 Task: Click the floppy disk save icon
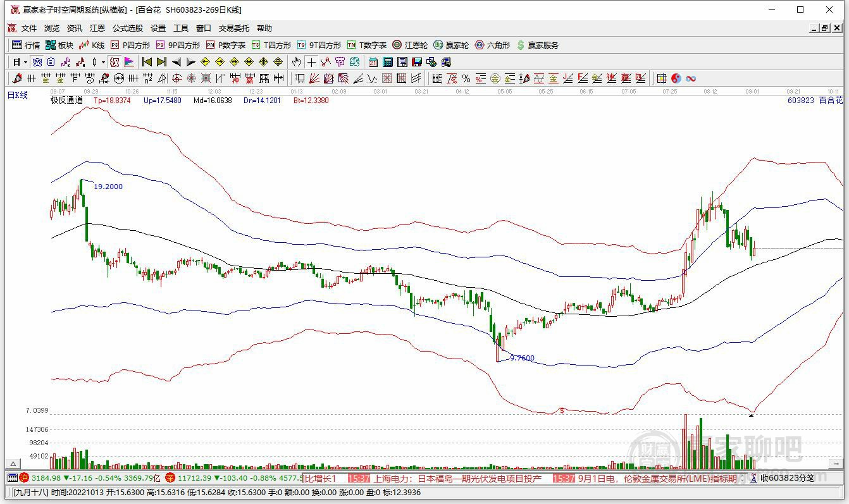pyautogui.click(x=417, y=62)
